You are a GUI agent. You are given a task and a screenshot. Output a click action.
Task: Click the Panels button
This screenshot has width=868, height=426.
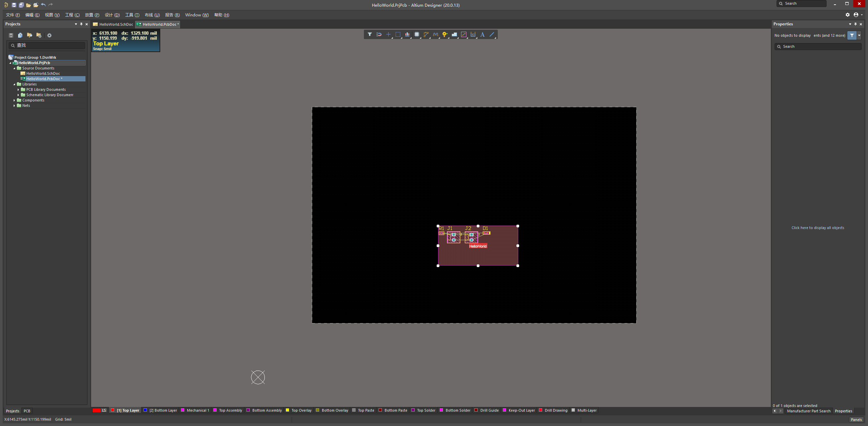856,420
